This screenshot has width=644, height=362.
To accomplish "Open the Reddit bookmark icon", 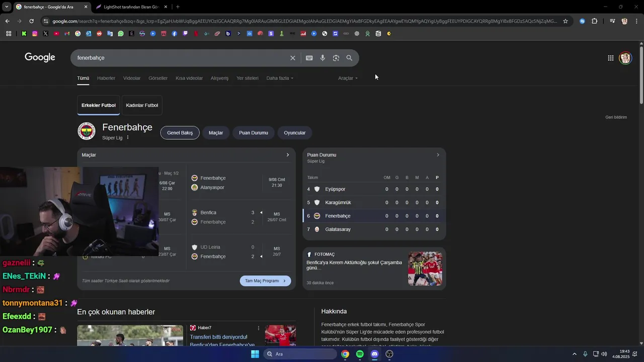I will [99, 34].
